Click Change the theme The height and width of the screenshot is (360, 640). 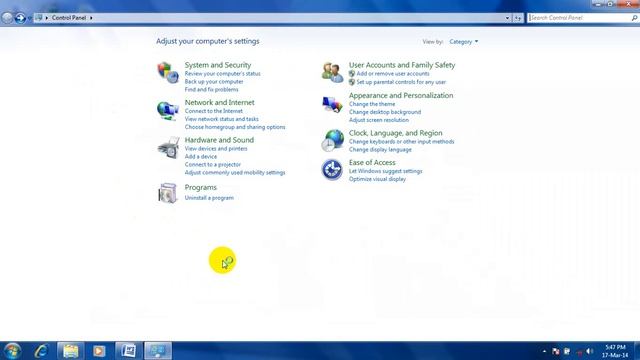click(x=372, y=104)
